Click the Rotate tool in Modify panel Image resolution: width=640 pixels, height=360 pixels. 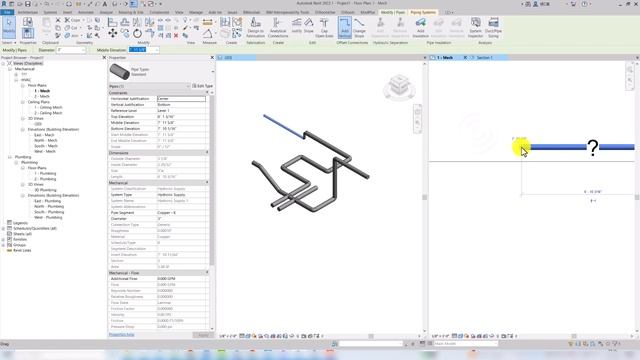tap(137, 33)
